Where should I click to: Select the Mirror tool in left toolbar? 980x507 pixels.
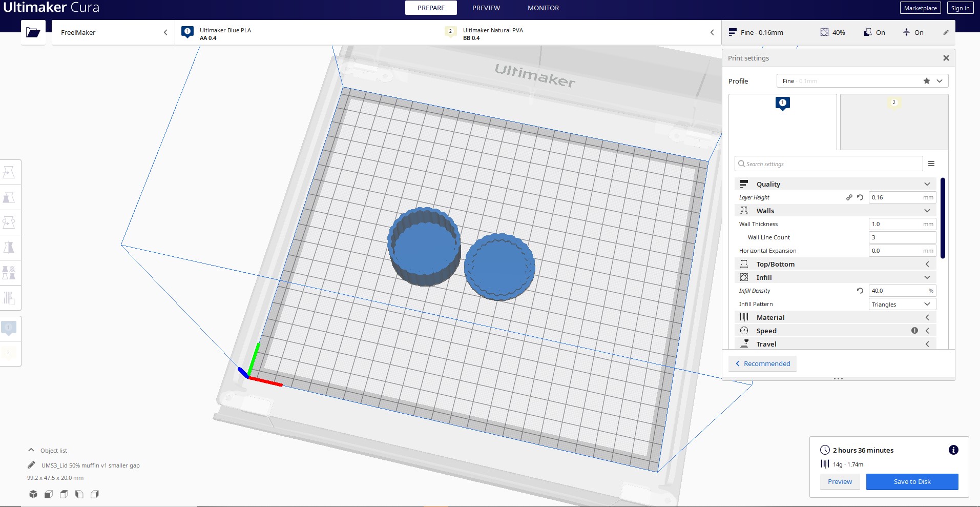point(9,248)
